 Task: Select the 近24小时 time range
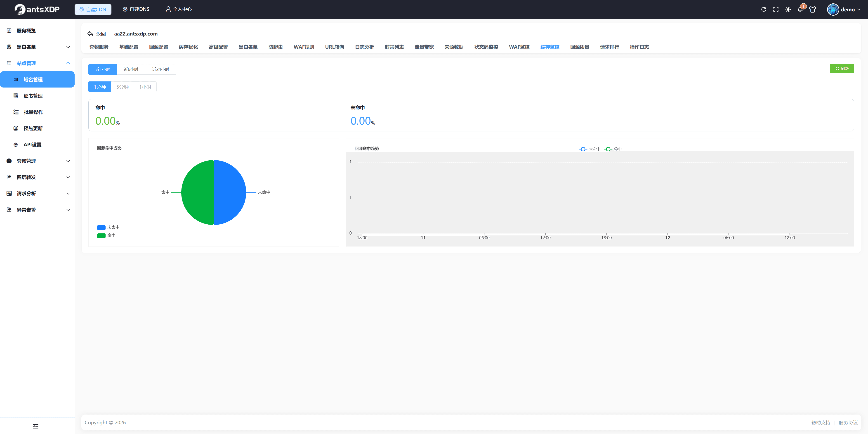[x=160, y=69]
